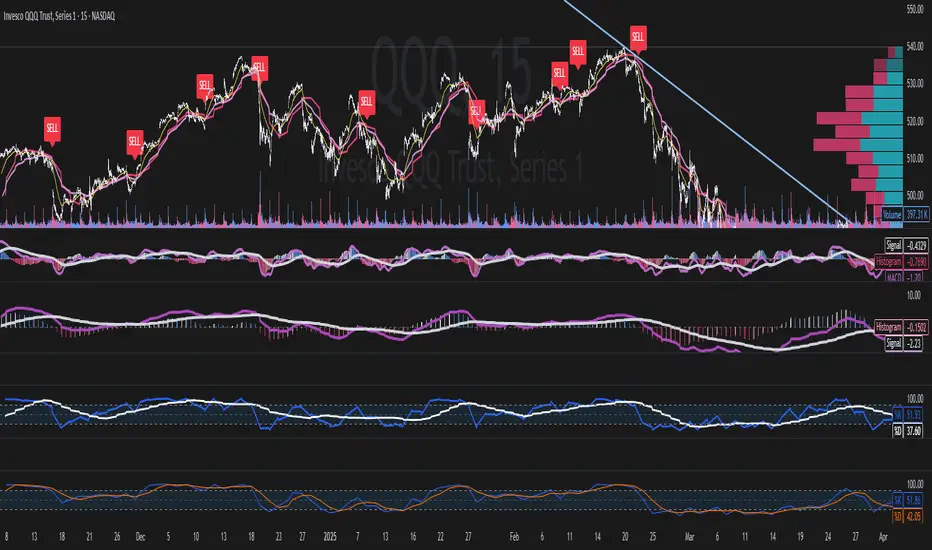This screenshot has width=932, height=550.
Task: Click the MACD -1.20 value label
Action: (x=906, y=277)
